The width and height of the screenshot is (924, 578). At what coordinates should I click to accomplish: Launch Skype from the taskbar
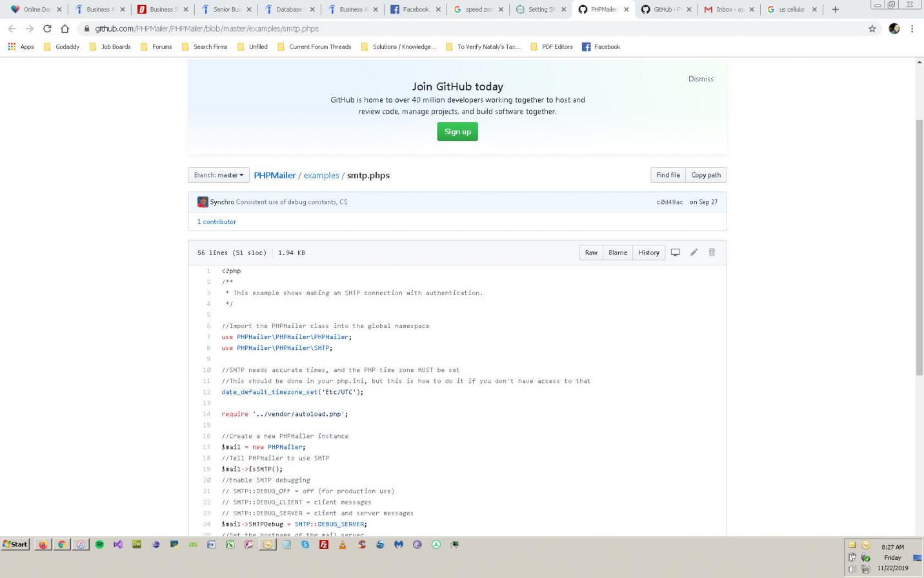tap(305, 544)
